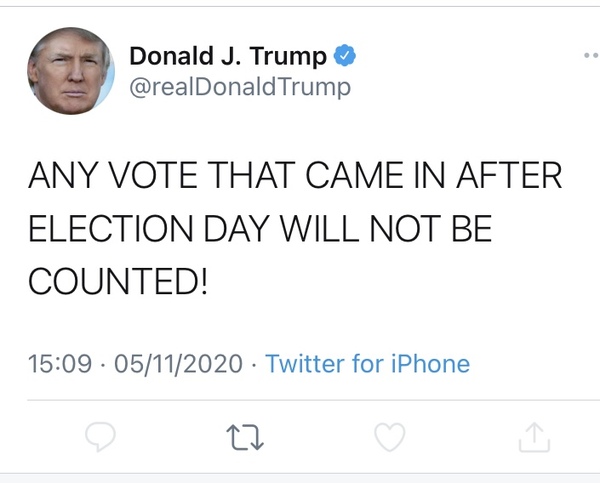This screenshot has width=600, height=483.
Task: Click the 05/11/2020 date
Action: coord(178,363)
